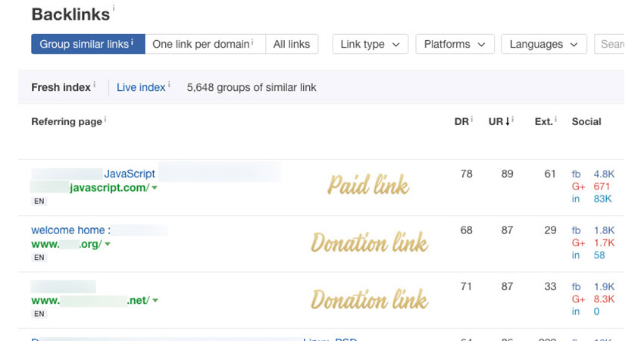Open the welcome home referring page link
Viewport: 644px width, 341px height.
(x=70, y=230)
